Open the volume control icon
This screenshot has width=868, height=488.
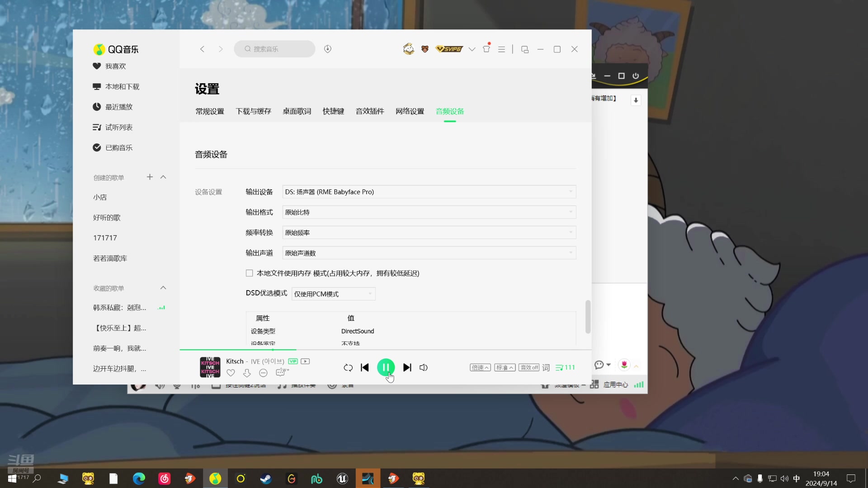coord(424,367)
